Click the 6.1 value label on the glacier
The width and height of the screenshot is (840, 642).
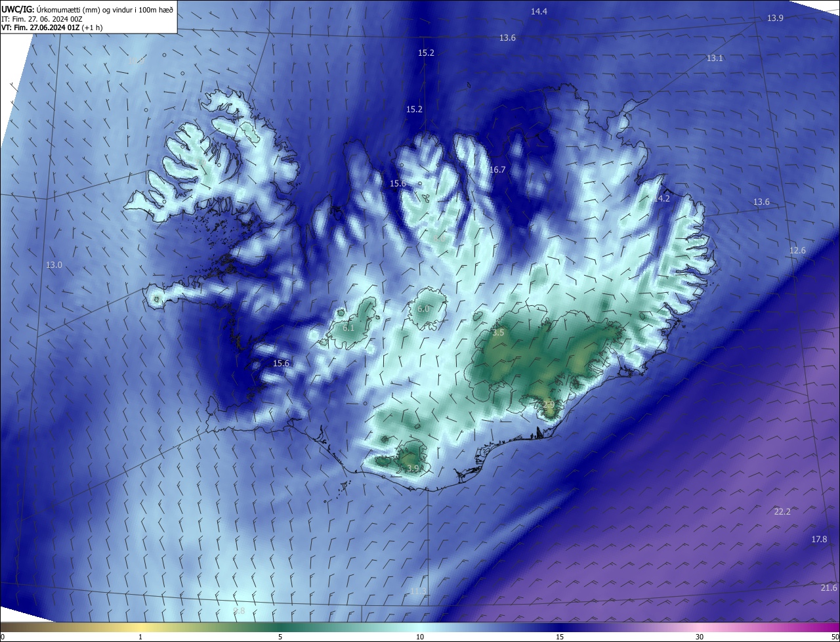click(348, 328)
